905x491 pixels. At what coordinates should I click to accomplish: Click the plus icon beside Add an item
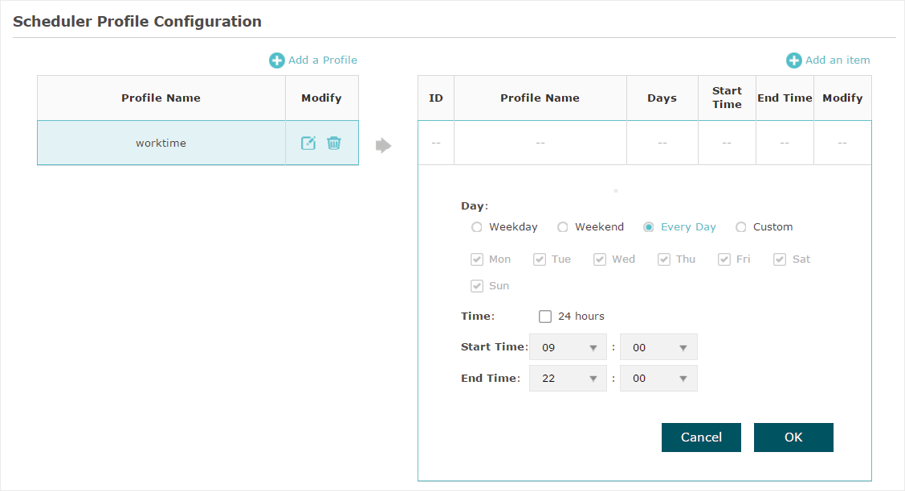pos(794,60)
